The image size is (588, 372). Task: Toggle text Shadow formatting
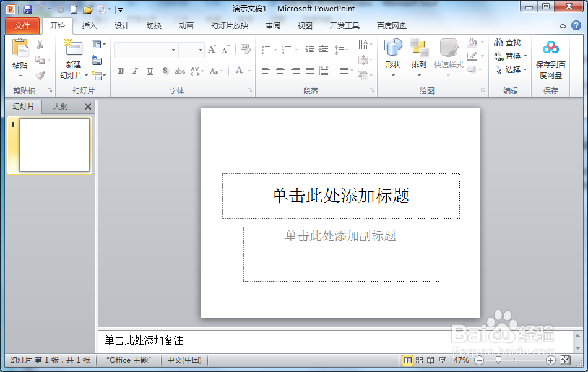coord(165,71)
